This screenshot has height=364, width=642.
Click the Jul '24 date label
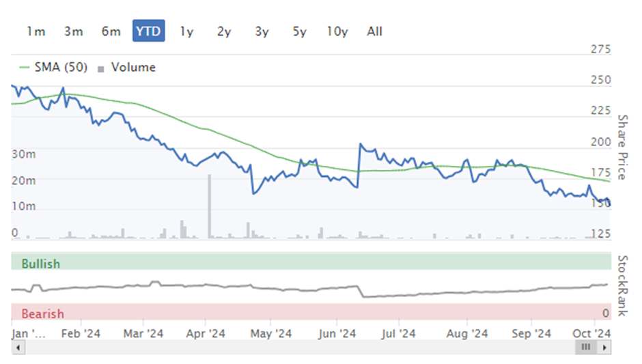(399, 333)
